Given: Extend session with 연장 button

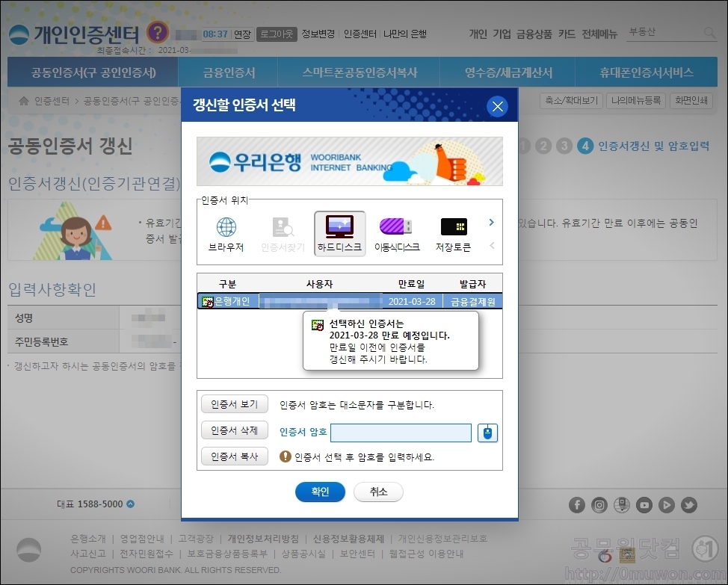Looking at the screenshot, I should (242, 34).
